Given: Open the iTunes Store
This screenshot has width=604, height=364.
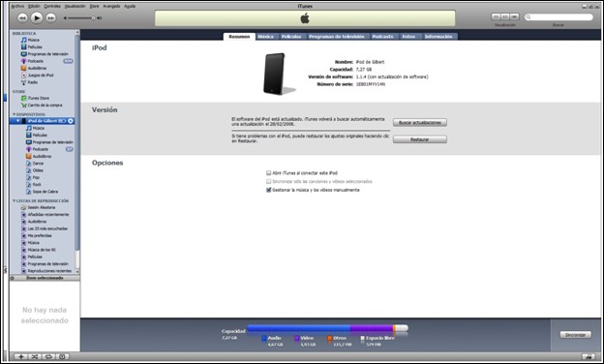Looking at the screenshot, I should [35, 98].
